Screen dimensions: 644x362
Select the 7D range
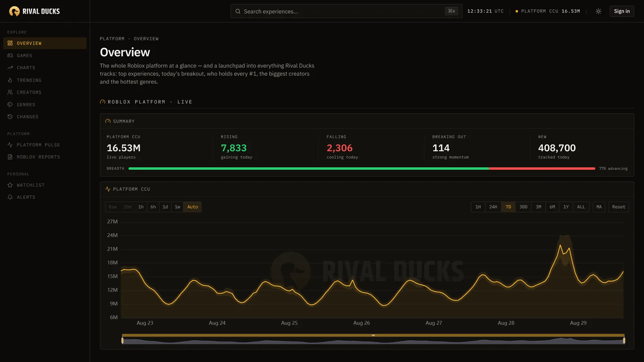tap(508, 207)
